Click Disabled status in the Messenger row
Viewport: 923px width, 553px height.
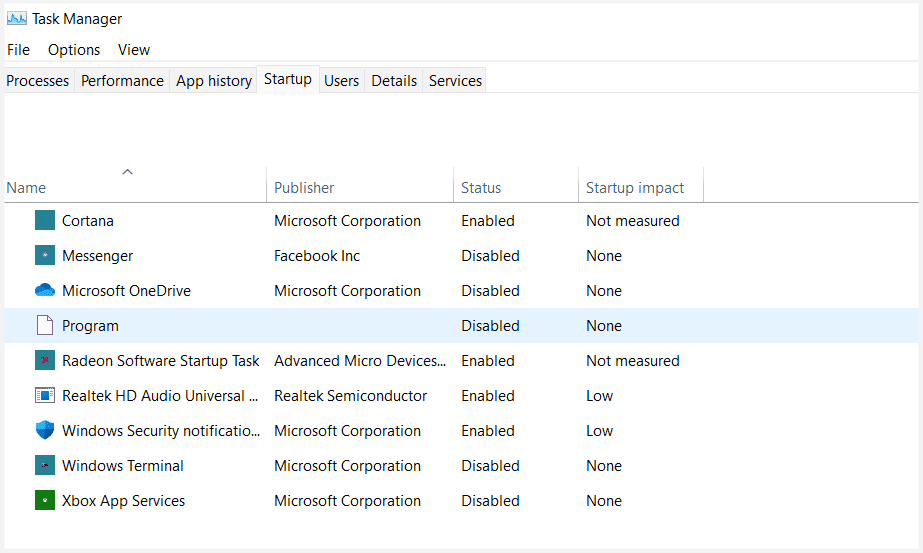click(x=490, y=256)
